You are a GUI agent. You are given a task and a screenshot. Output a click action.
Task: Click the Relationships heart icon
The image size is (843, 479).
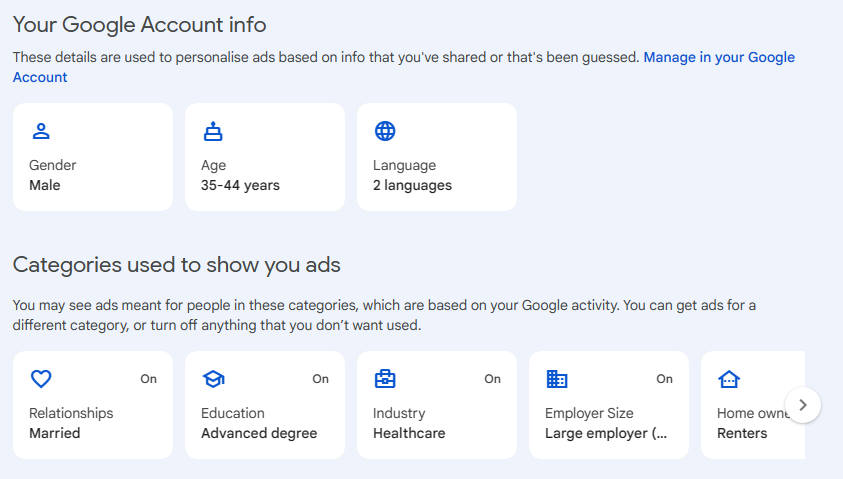coord(41,379)
